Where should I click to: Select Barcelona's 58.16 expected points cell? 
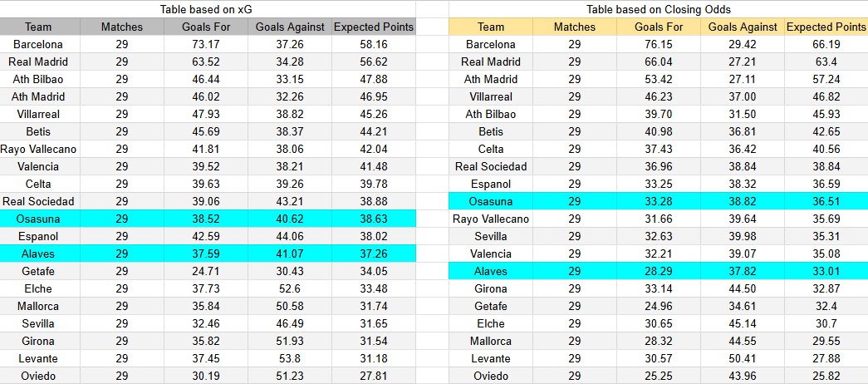(x=374, y=44)
